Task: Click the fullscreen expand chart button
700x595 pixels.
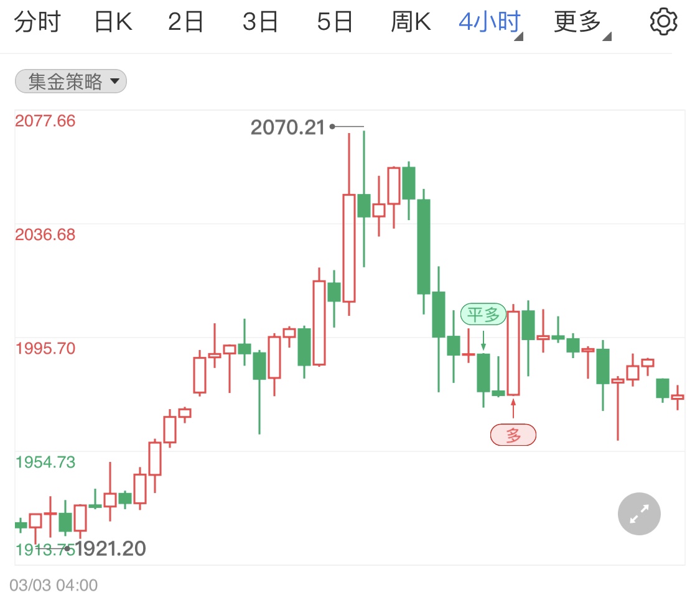Action: click(639, 514)
